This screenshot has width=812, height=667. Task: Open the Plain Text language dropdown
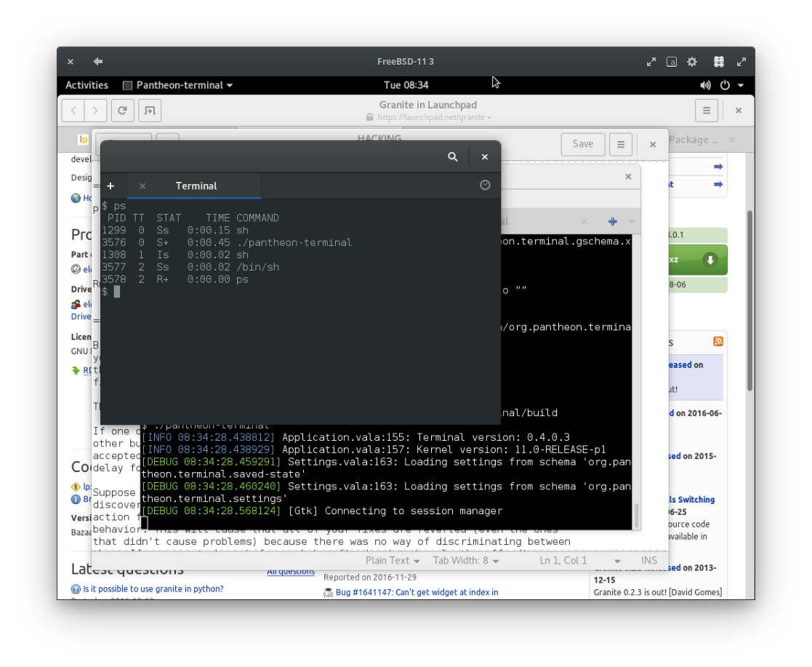click(392, 560)
